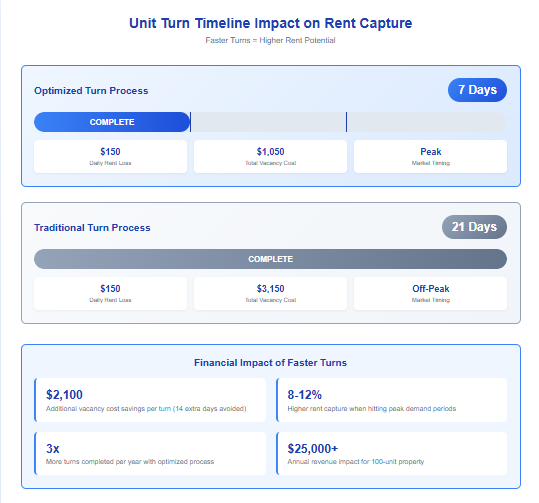Select the $1,050 Total Vacancy Cost card
This screenshot has height=503, width=539.
point(270,156)
